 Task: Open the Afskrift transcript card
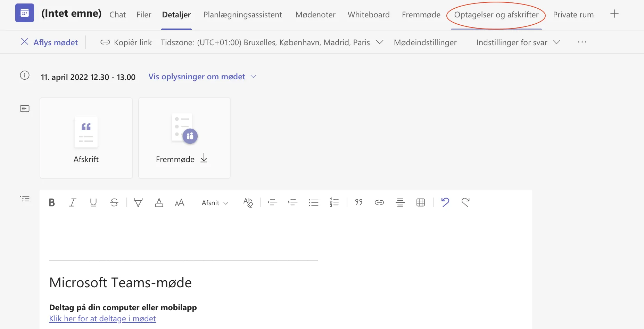tap(86, 138)
